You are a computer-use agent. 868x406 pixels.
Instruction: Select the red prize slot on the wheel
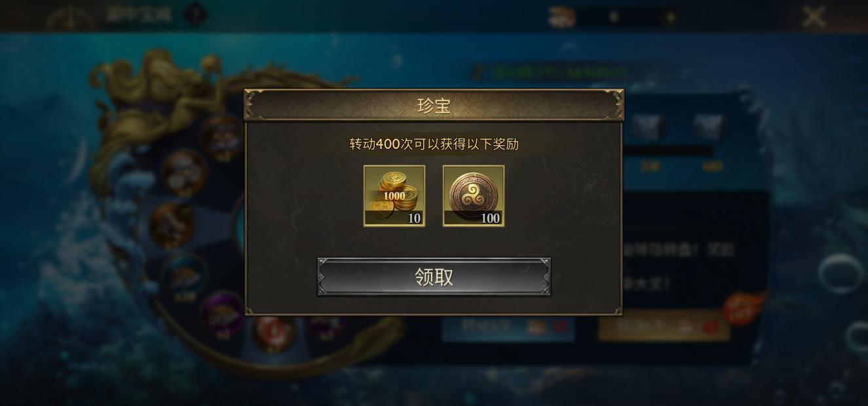point(273,329)
